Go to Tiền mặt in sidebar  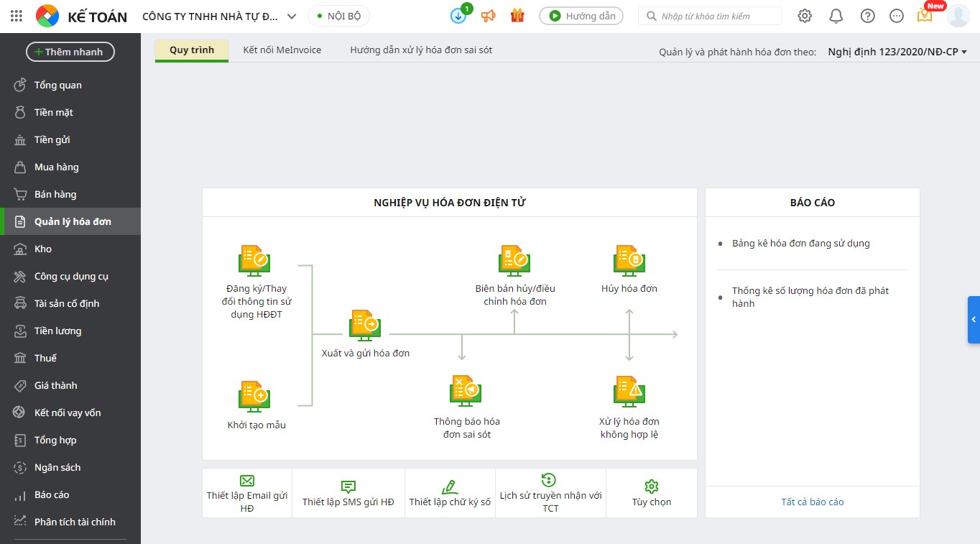pyautogui.click(x=70, y=112)
